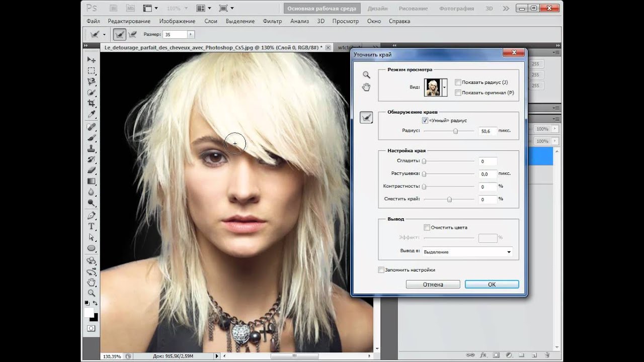This screenshot has width=644, height=362.
Task: Select the Path Selection tool
Action: coord(92,237)
